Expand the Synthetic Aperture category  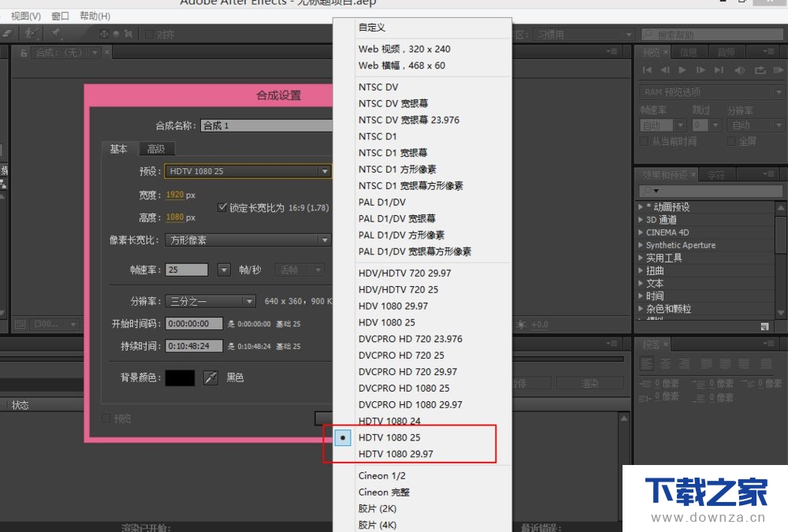click(x=641, y=245)
